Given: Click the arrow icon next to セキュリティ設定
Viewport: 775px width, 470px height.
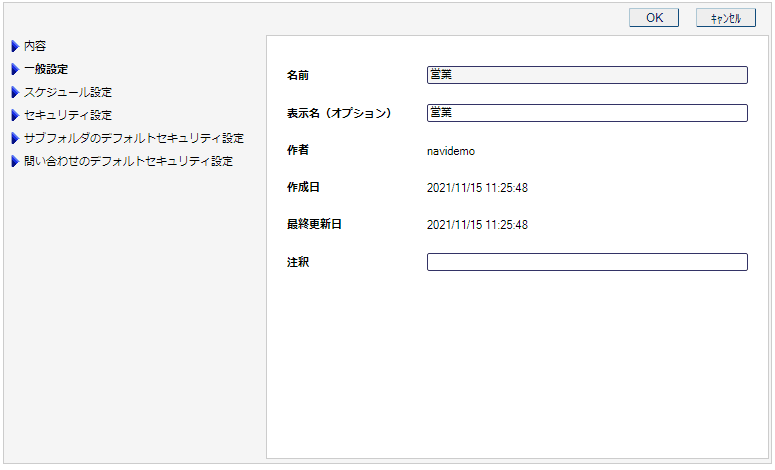Looking at the screenshot, I should tap(15, 115).
